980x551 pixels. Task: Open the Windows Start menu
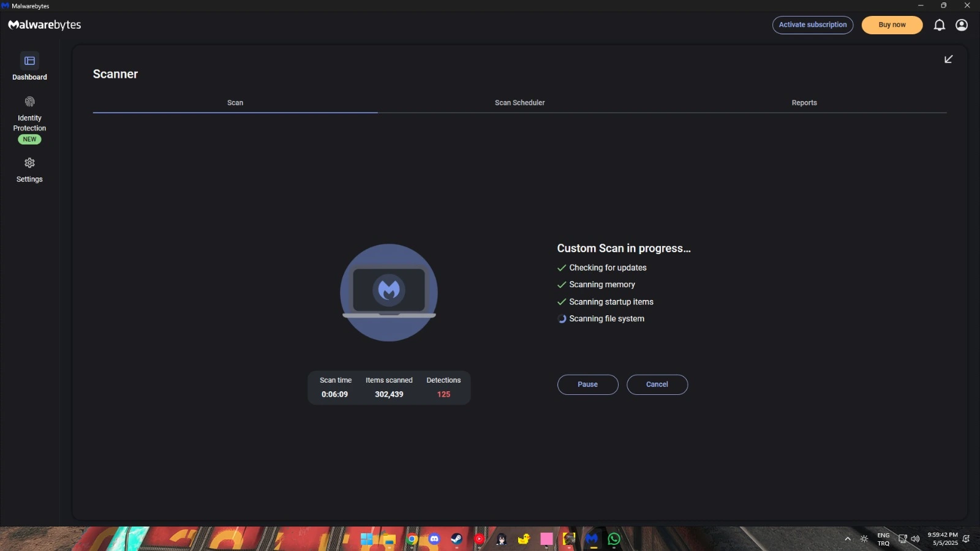[366, 539]
